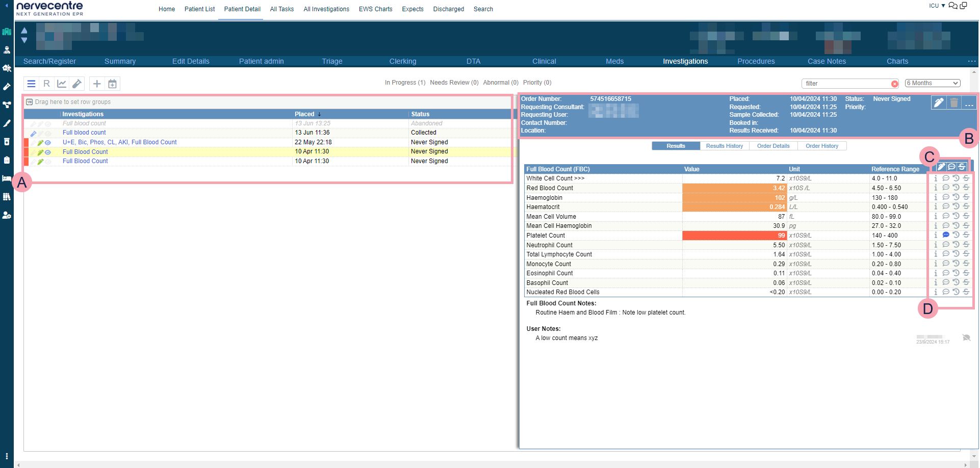This screenshot has height=468, width=980.
Task: Click the trash icon in order header
Action: 954,103
